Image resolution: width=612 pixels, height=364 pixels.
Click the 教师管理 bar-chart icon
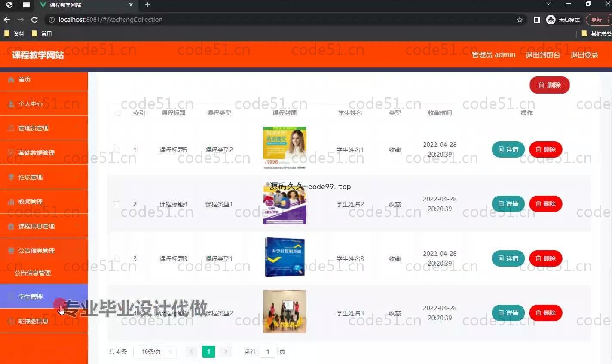click(11, 202)
